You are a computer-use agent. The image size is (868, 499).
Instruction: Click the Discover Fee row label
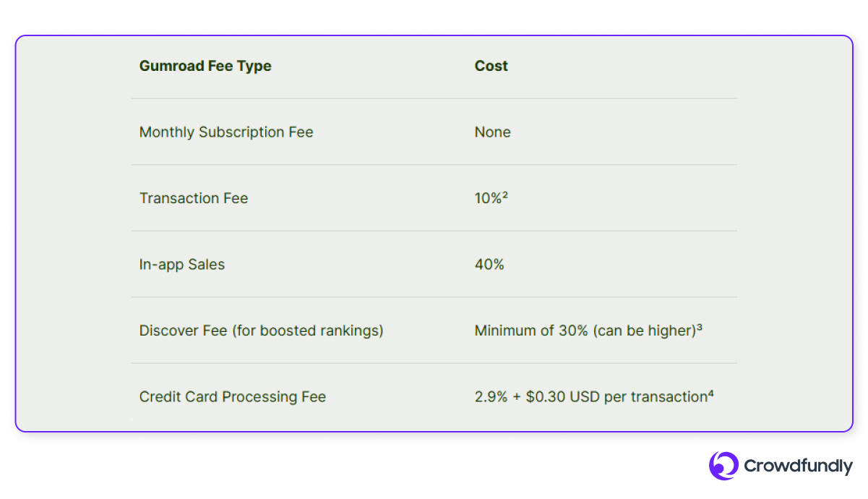(262, 330)
